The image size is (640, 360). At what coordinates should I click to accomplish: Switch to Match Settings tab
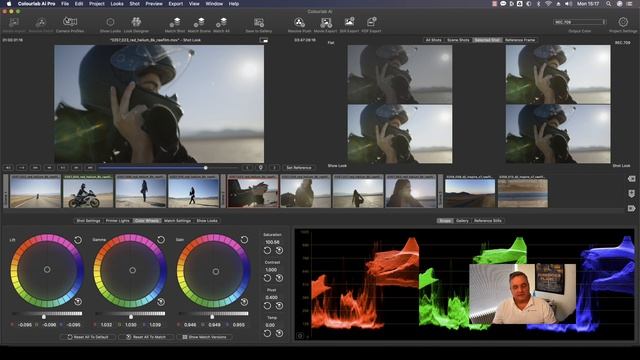[x=177, y=221]
